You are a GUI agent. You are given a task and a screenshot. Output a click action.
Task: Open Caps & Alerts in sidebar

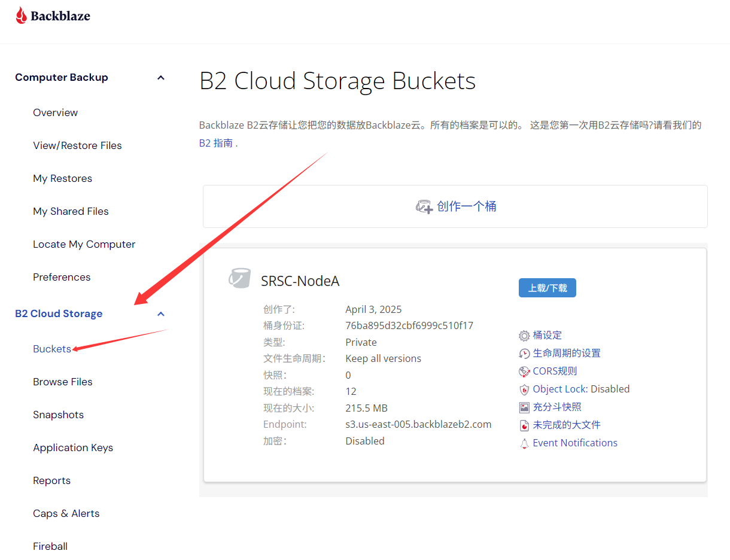(x=66, y=513)
